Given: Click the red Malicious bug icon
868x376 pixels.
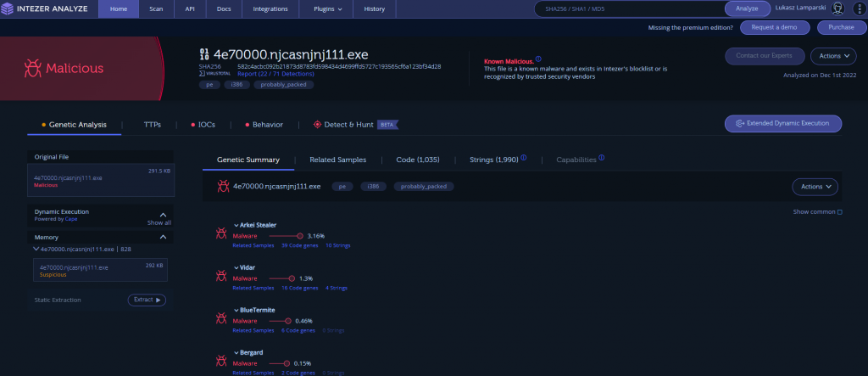Looking at the screenshot, I should (32, 66).
